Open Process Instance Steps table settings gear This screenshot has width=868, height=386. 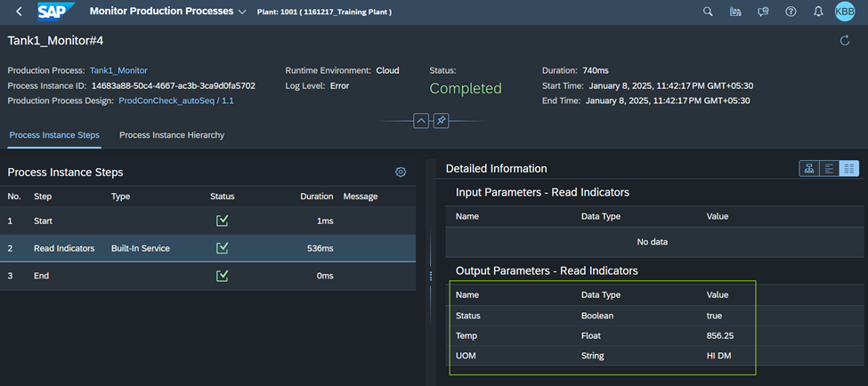coord(401,172)
